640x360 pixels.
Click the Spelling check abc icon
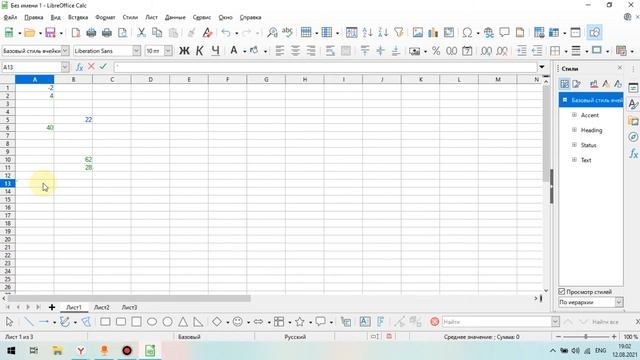point(288,33)
